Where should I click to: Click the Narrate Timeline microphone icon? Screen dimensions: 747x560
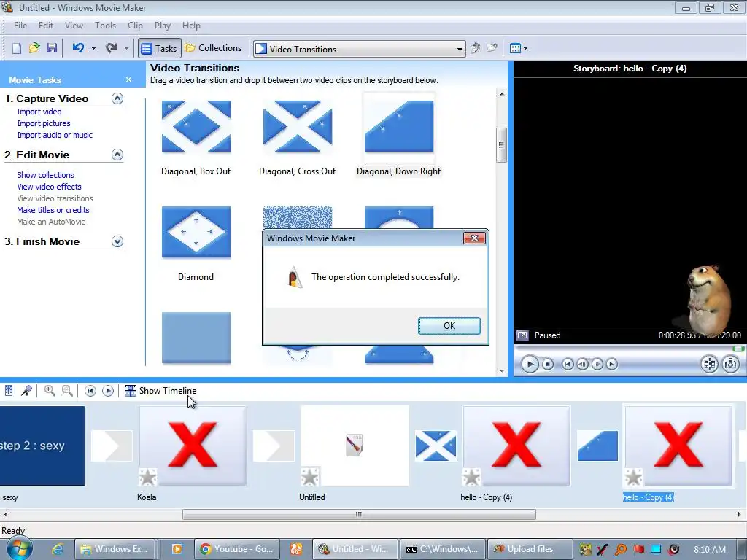[x=26, y=391]
